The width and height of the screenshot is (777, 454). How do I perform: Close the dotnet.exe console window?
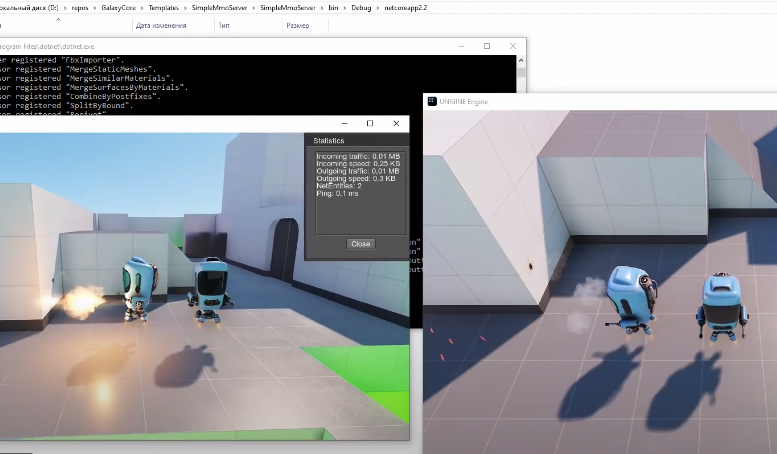(513, 46)
